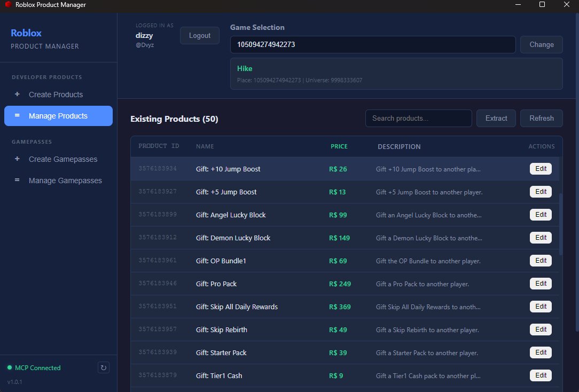
Task: Focus the Search products field
Action: [x=418, y=118]
